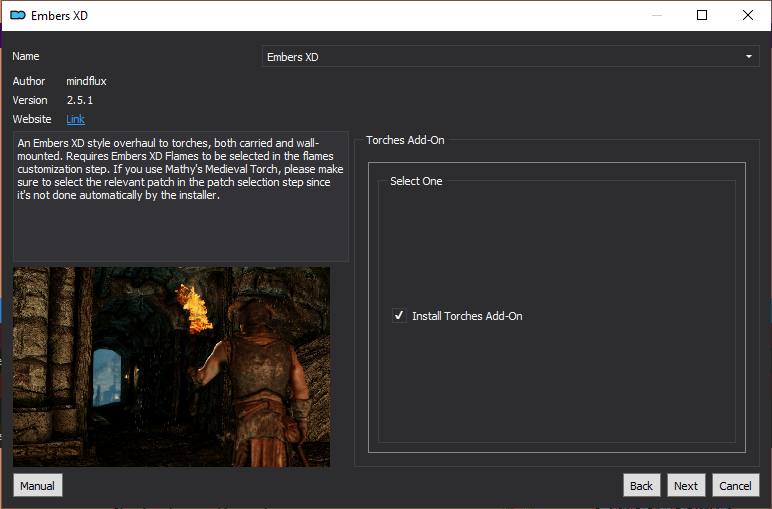
Task: Click Next to continue installation
Action: [686, 486]
